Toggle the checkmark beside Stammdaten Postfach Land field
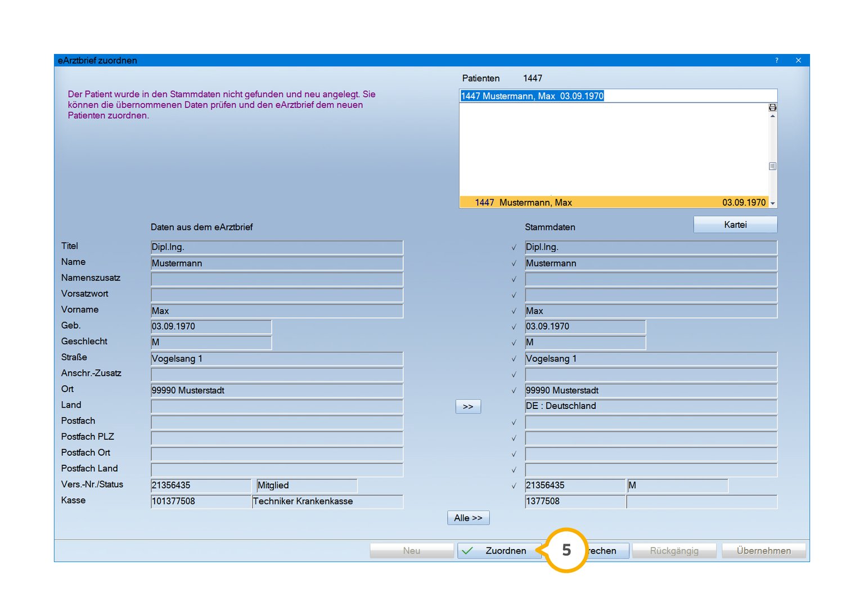The image size is (864, 616). 514,470
